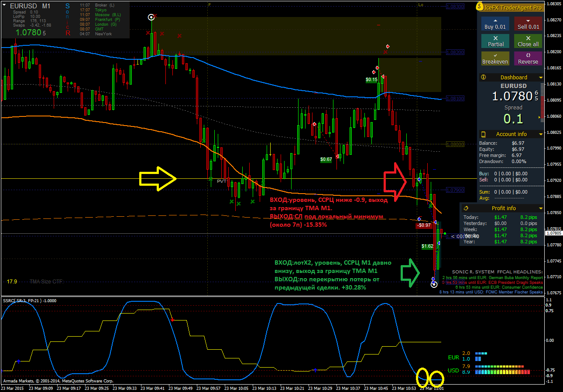Click Yesterday's profit $0.00
Screen dimensions: 563x392
pyautogui.click(x=500, y=223)
